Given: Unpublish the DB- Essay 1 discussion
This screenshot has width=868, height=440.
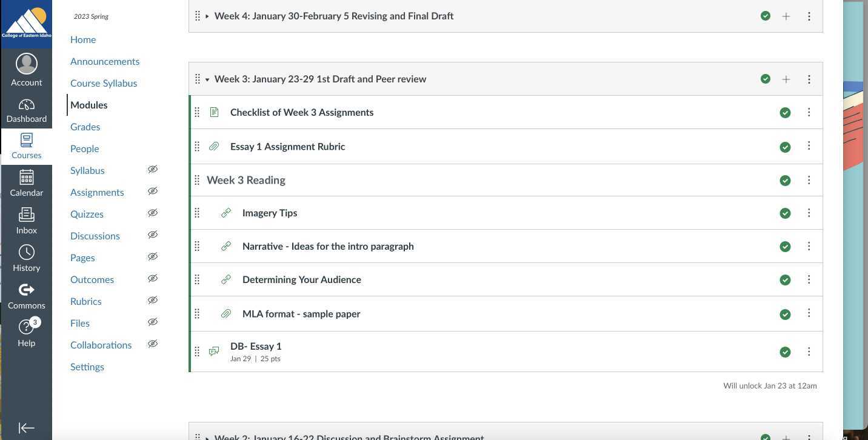Looking at the screenshot, I should [785, 352].
